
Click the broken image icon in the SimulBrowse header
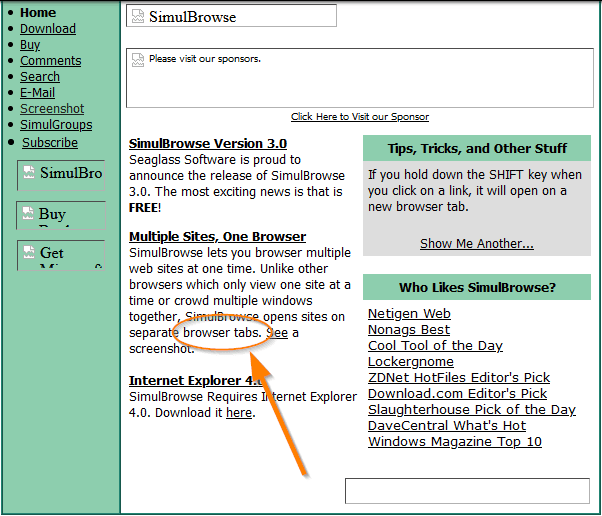pos(138,16)
